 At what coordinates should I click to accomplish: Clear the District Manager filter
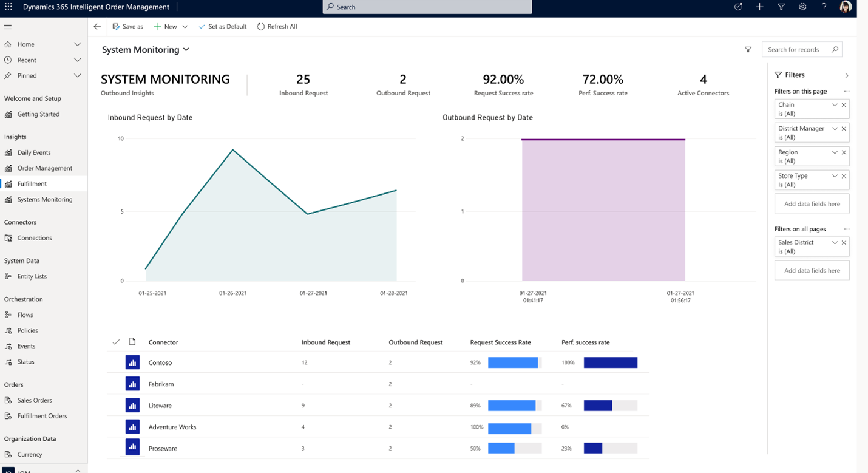point(844,129)
